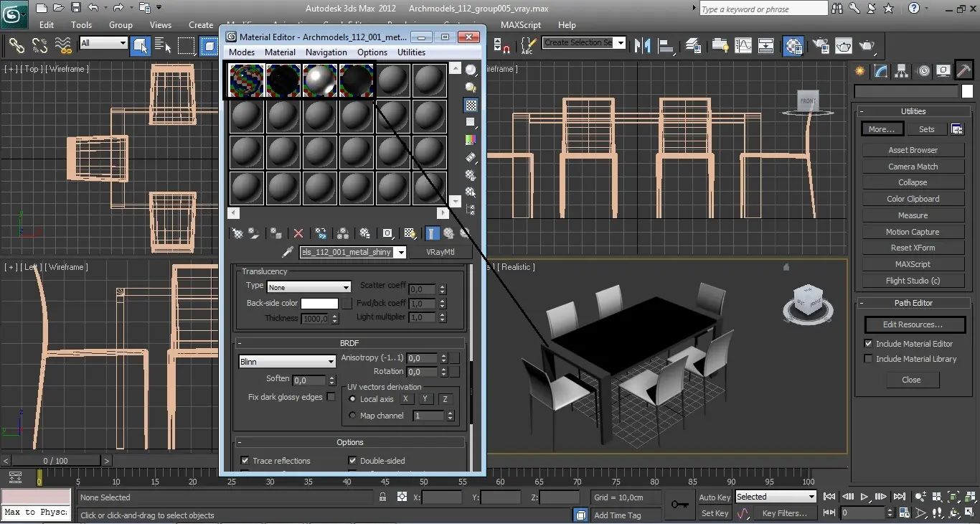Open the Views main menu
Screen dimensions: 980x524
point(161,24)
